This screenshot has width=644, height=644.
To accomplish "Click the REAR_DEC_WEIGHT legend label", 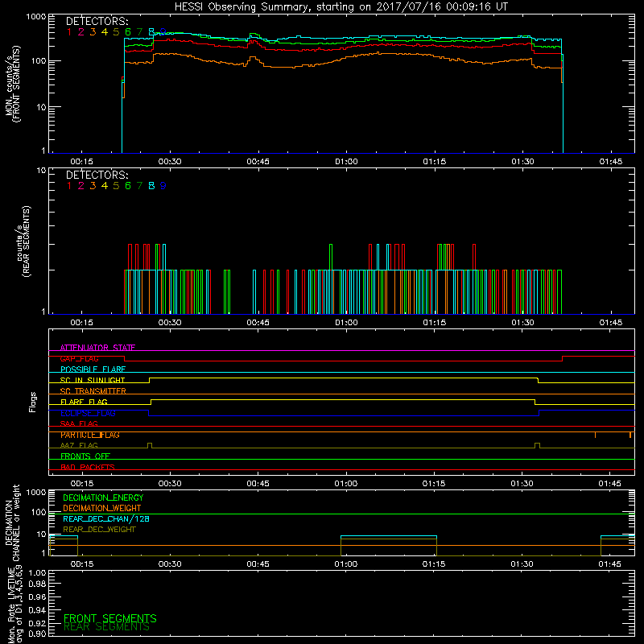I will tap(99, 530).
